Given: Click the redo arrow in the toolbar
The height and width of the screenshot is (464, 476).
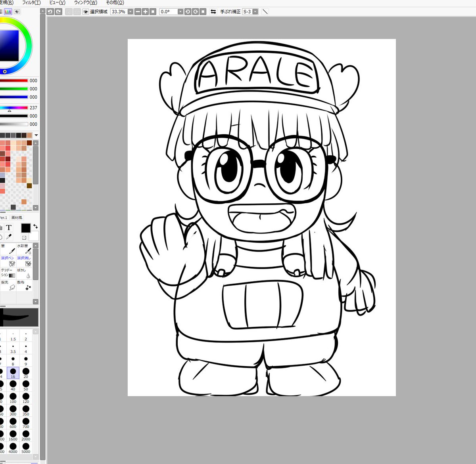Looking at the screenshot, I should [x=58, y=11].
